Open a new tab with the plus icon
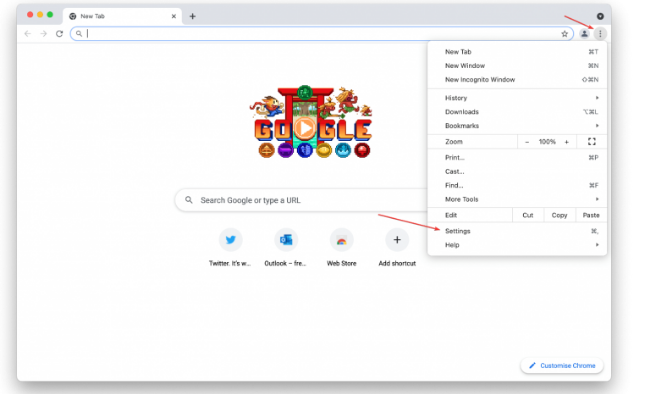The width and height of the screenshot is (653, 394). click(192, 16)
